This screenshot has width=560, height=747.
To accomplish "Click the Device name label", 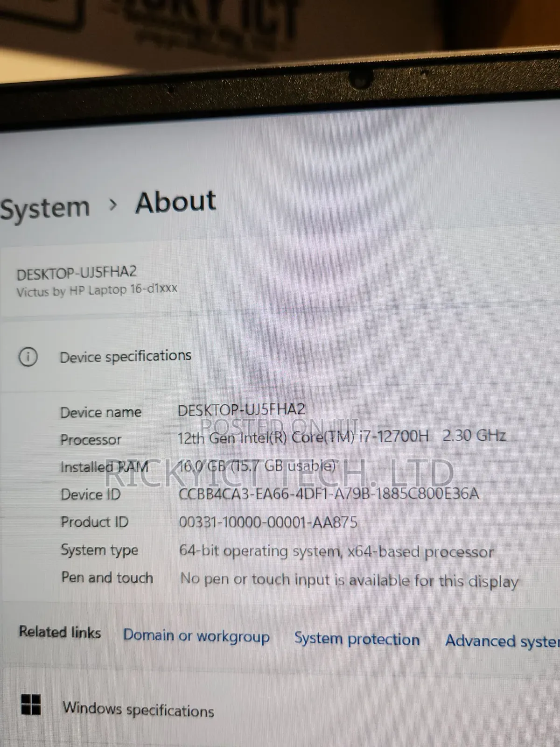I will 100,412.
